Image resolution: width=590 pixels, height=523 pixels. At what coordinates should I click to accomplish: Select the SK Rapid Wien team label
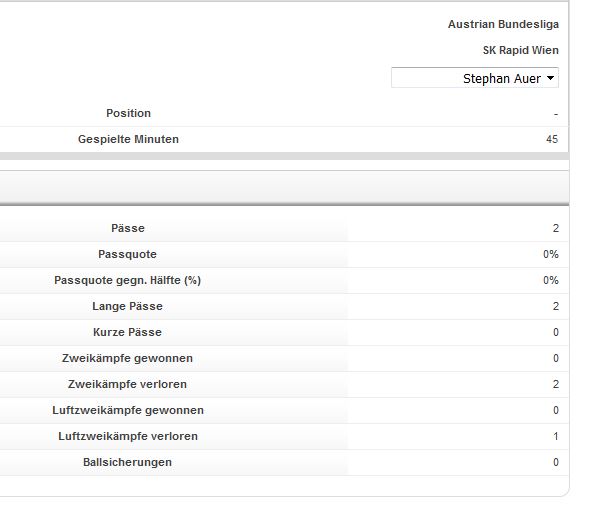(x=521, y=50)
